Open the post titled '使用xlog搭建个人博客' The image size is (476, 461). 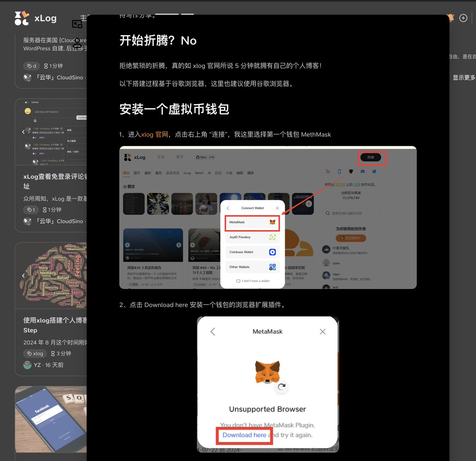coord(55,325)
